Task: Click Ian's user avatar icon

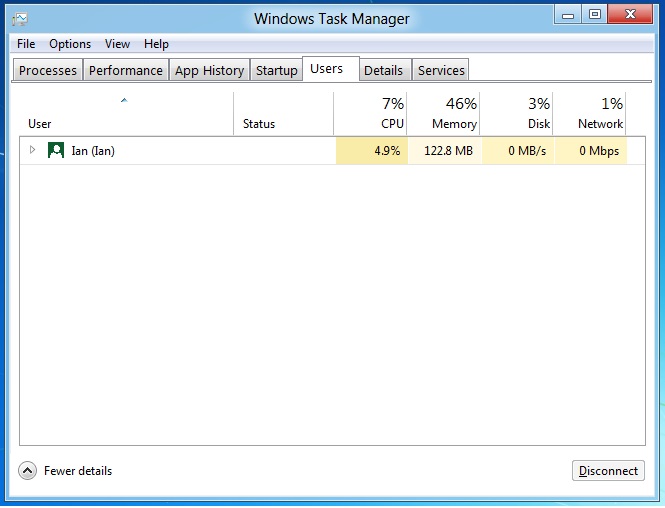Action: 56,150
